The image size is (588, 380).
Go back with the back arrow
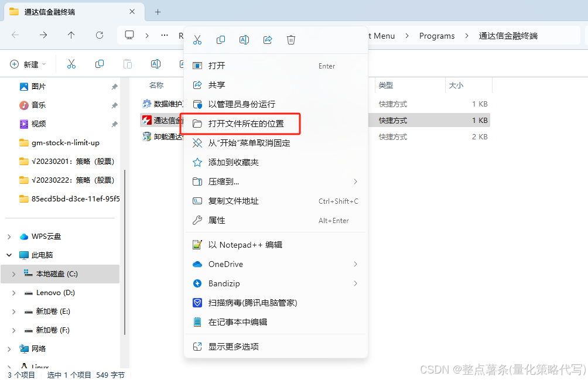point(15,35)
